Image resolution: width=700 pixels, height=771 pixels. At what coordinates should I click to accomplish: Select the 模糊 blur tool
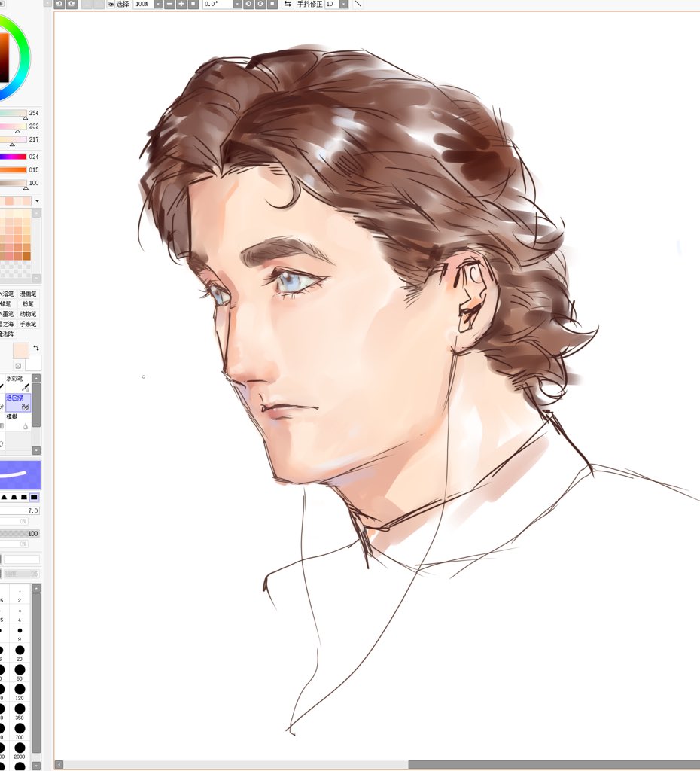coord(18,422)
